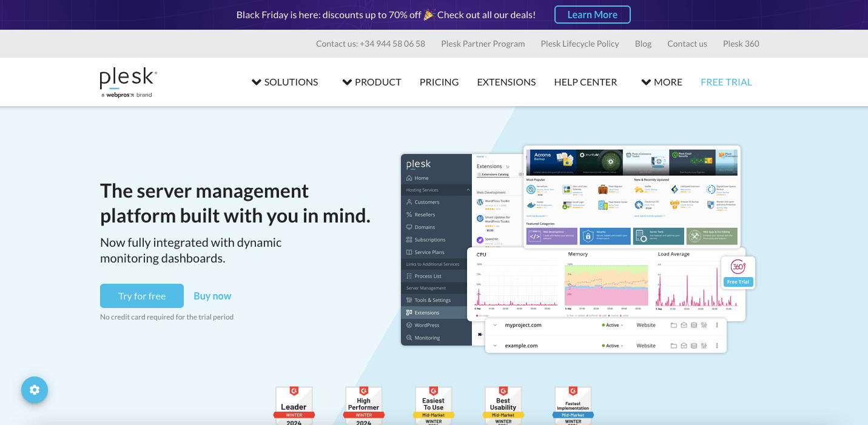Click the dashboard preview screenshot image

[570, 249]
